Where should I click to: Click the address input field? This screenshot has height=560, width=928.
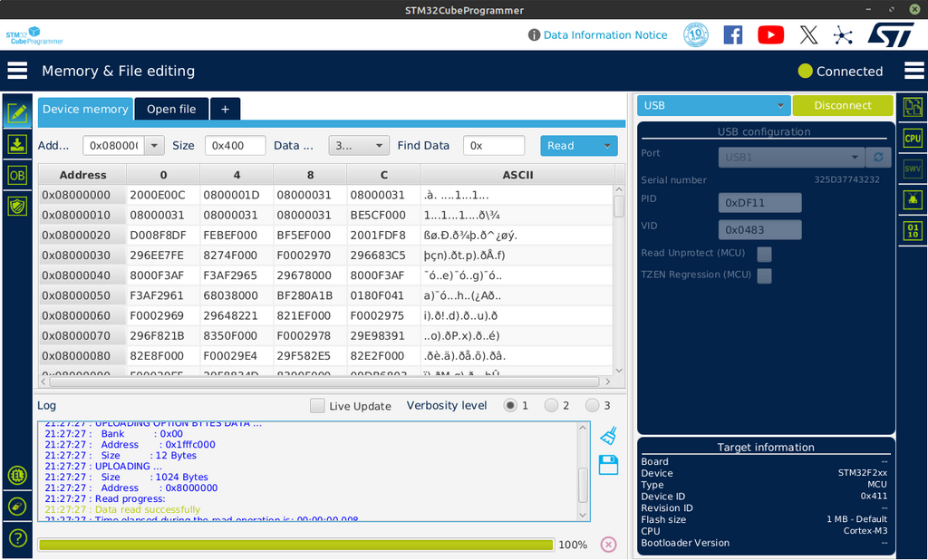[x=113, y=146]
